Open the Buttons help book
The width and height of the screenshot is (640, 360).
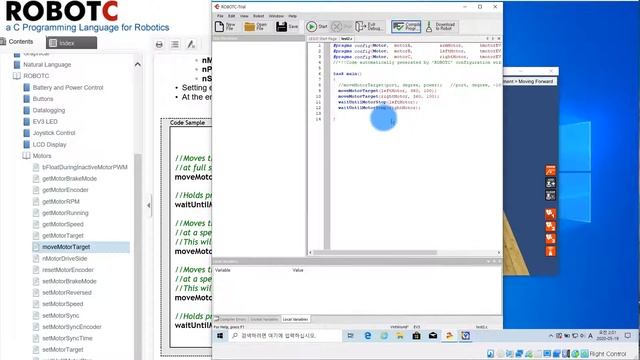tap(43, 99)
